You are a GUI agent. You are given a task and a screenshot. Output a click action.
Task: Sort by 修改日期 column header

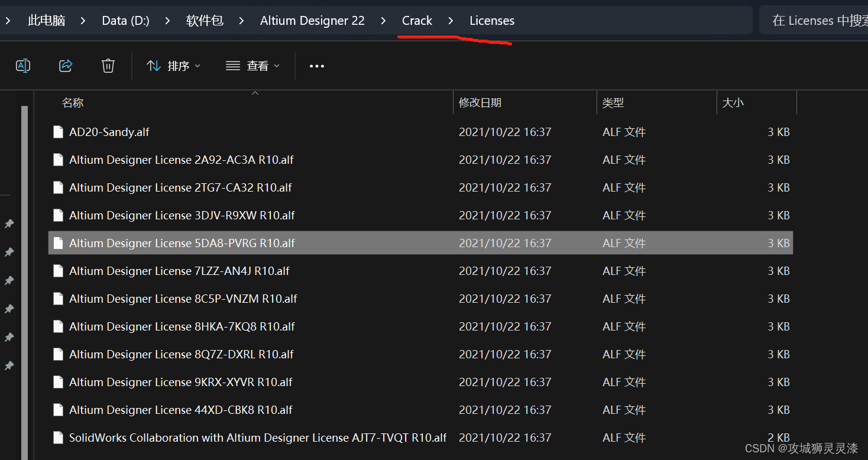(480, 103)
